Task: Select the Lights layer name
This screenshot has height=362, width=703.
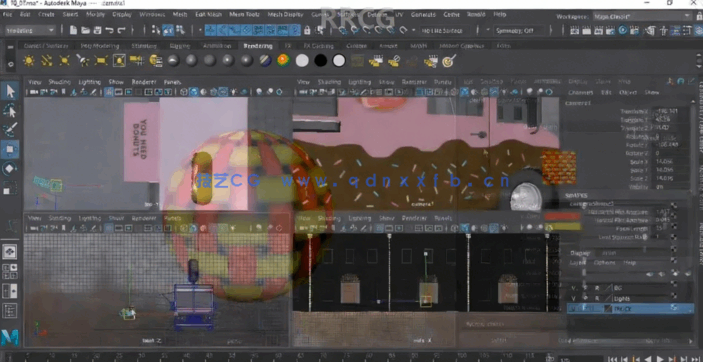Action: [x=621, y=298]
